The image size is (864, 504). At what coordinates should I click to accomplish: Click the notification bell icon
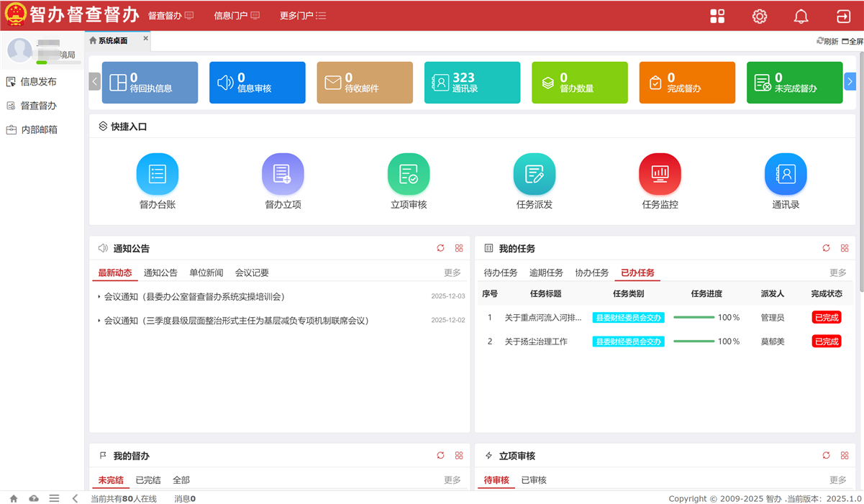click(x=801, y=17)
